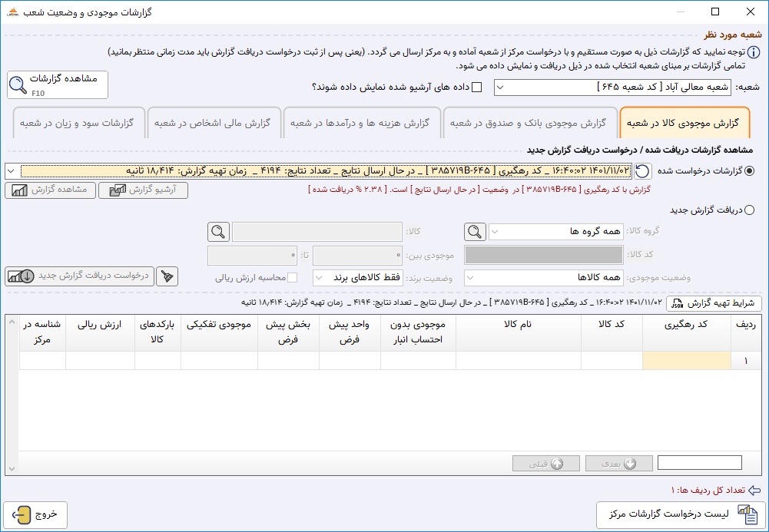Click the application logo in title bar
Viewport: 769px width, 532px height.
click(12, 12)
